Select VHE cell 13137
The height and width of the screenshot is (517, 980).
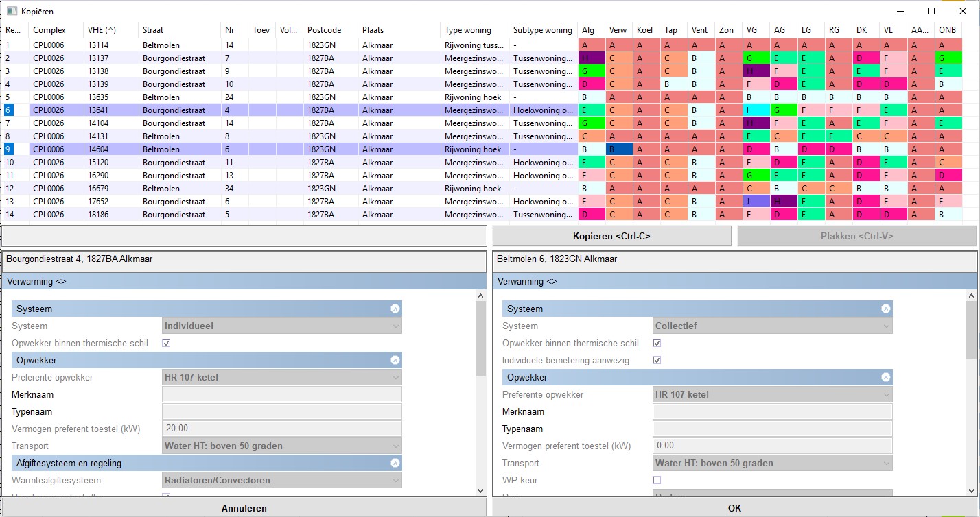[x=111, y=58]
